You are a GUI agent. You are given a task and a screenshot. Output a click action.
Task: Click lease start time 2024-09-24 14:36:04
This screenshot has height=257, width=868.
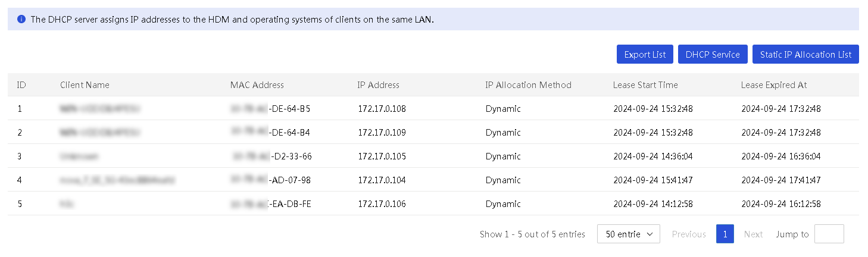(x=653, y=156)
